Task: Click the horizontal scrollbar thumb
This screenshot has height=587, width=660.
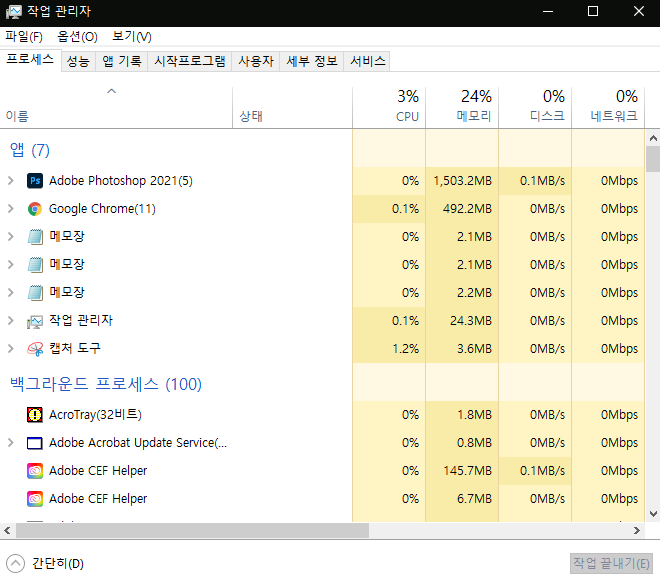Action: point(192,531)
